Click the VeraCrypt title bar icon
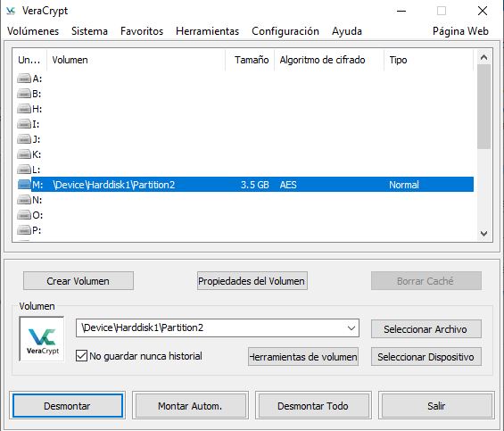 click(11, 11)
